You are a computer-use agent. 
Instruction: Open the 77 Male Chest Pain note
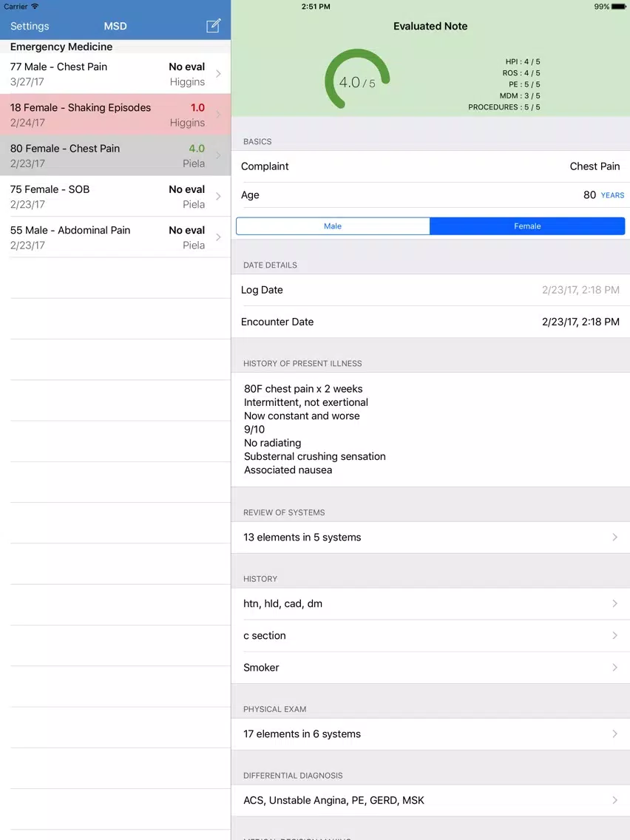click(115, 74)
